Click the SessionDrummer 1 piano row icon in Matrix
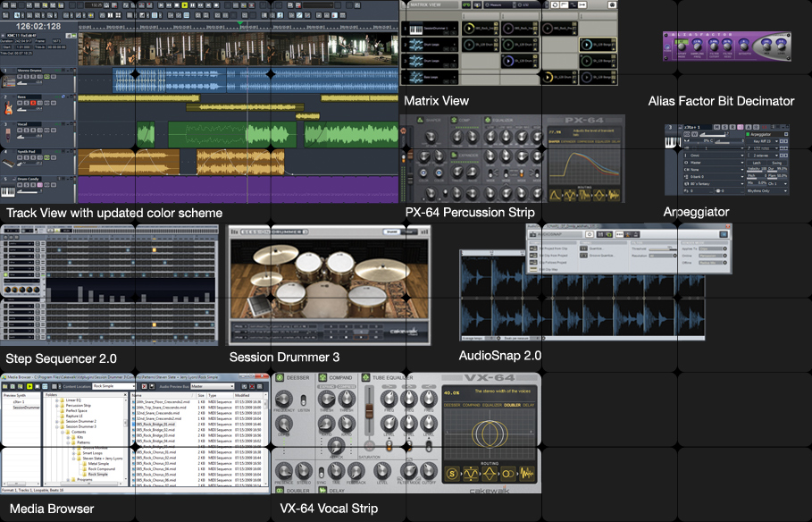This screenshot has width=812, height=522. (x=416, y=29)
